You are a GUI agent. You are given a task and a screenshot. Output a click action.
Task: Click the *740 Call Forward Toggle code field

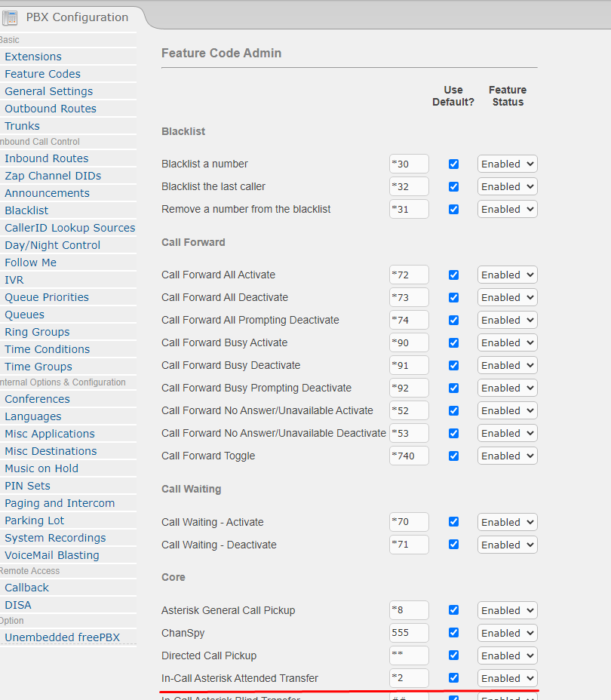click(x=409, y=456)
